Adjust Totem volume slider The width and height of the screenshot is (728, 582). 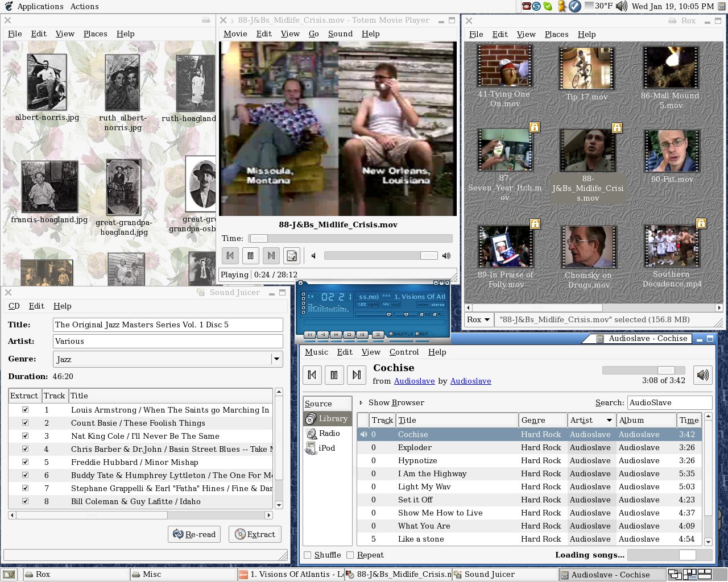(x=380, y=256)
